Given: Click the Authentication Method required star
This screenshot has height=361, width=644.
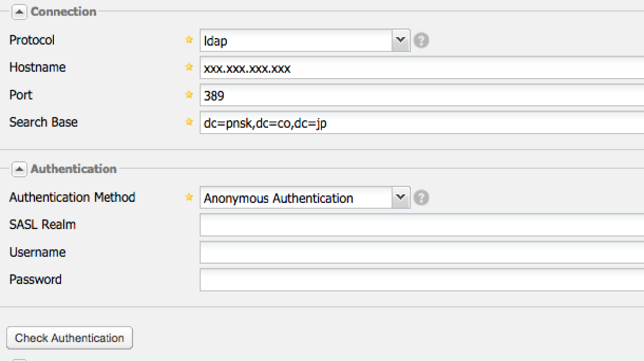Looking at the screenshot, I should (189, 197).
